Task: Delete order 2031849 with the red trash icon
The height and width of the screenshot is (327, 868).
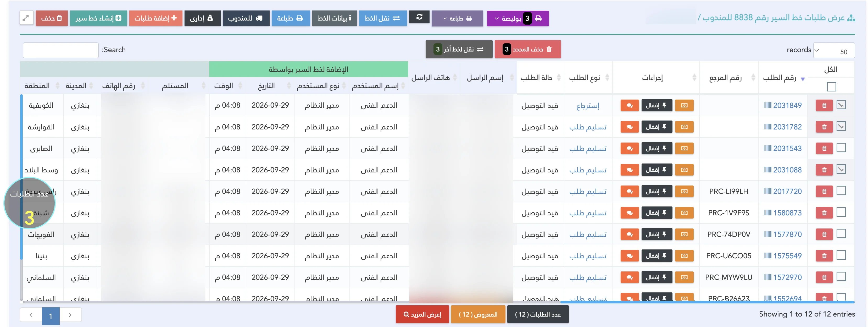Action: 824,106
